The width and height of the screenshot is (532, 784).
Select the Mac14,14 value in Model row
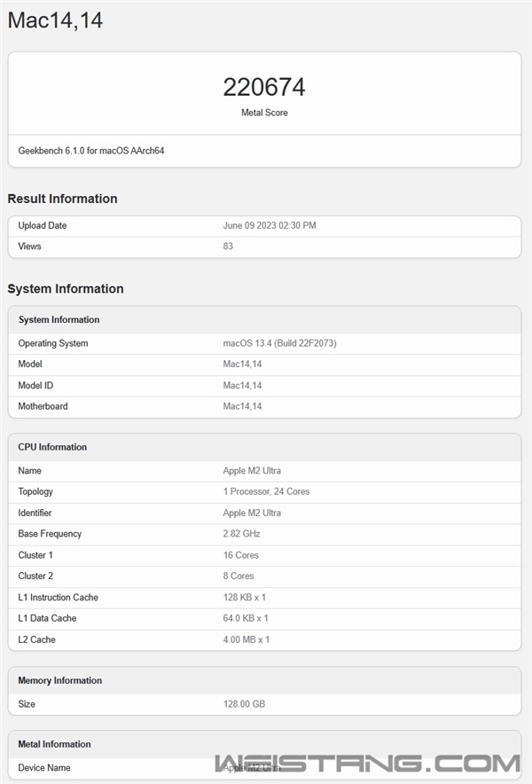click(242, 364)
